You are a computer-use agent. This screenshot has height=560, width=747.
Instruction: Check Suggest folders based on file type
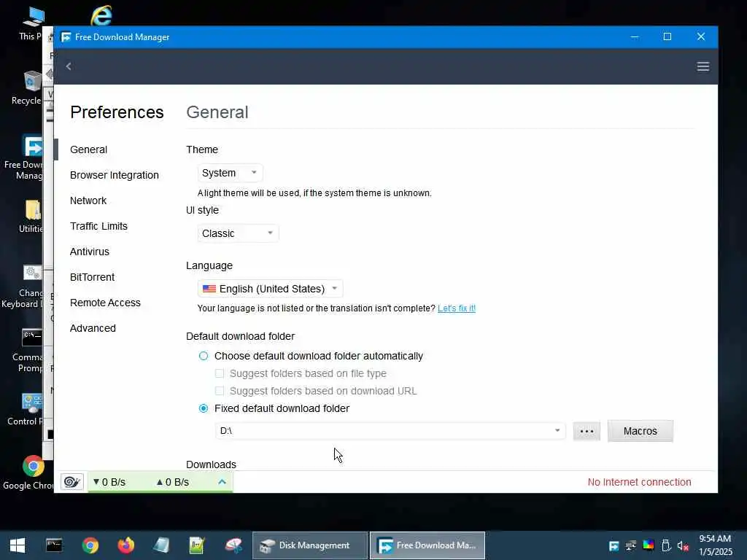point(220,373)
